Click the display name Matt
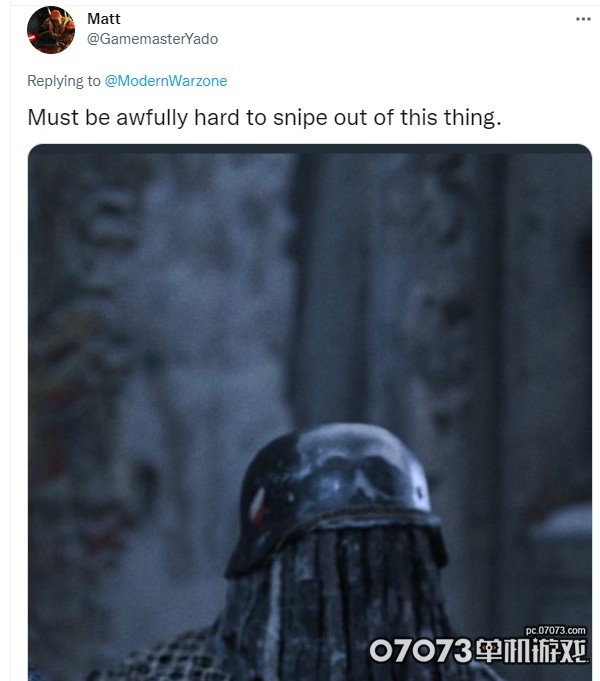600x681 pixels. click(x=104, y=19)
